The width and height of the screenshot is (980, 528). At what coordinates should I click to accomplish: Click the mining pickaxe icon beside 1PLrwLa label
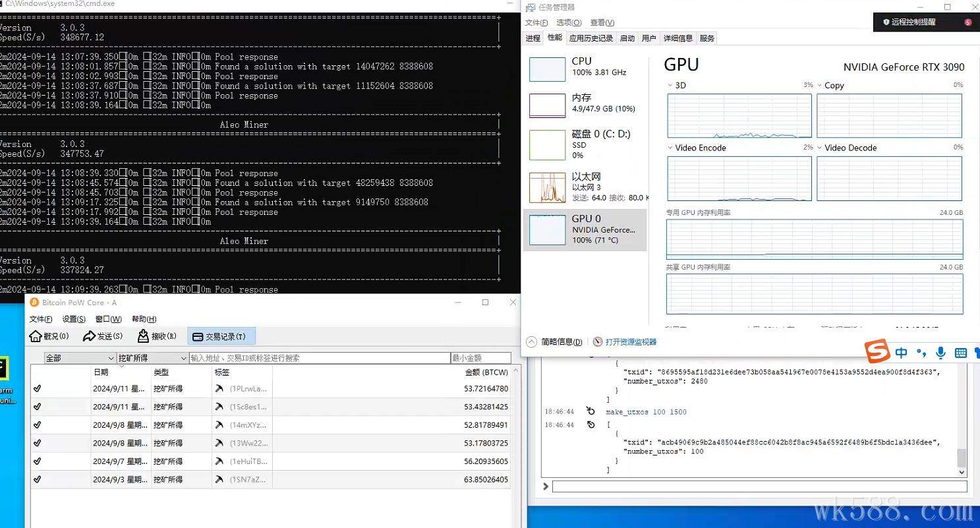tap(219, 389)
